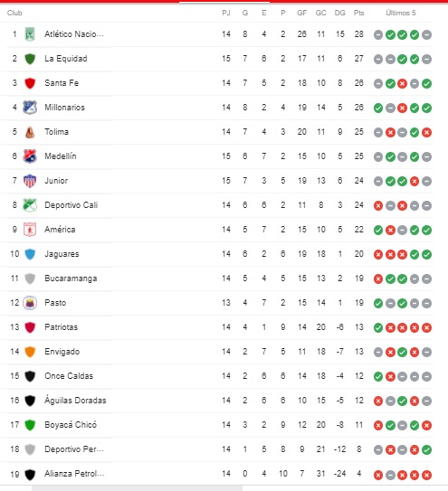Open the Águilas Doradas team page
Screen dimensions: 448x491
(75, 400)
